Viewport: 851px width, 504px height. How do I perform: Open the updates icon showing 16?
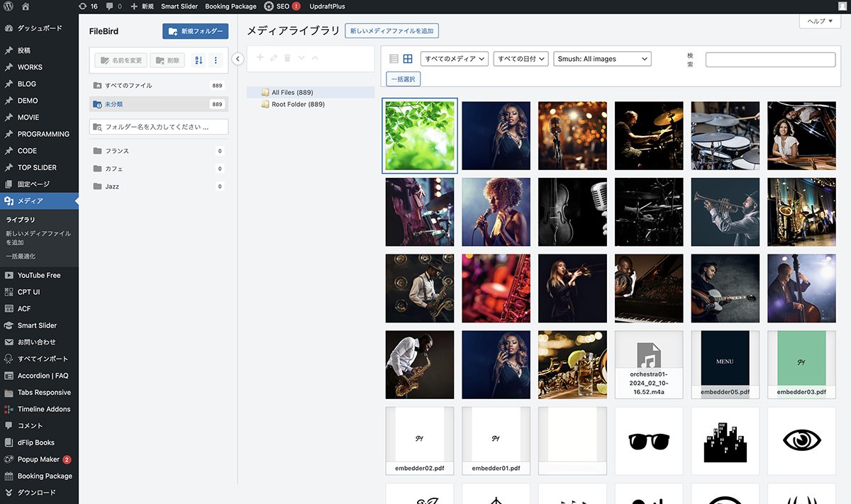click(88, 6)
